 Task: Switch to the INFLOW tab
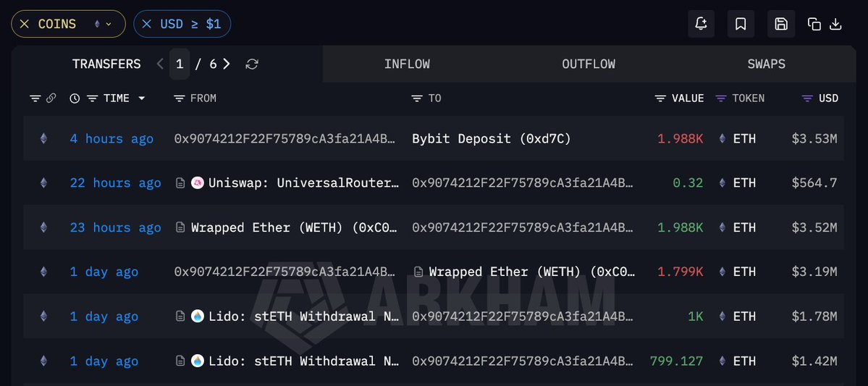pyautogui.click(x=407, y=64)
